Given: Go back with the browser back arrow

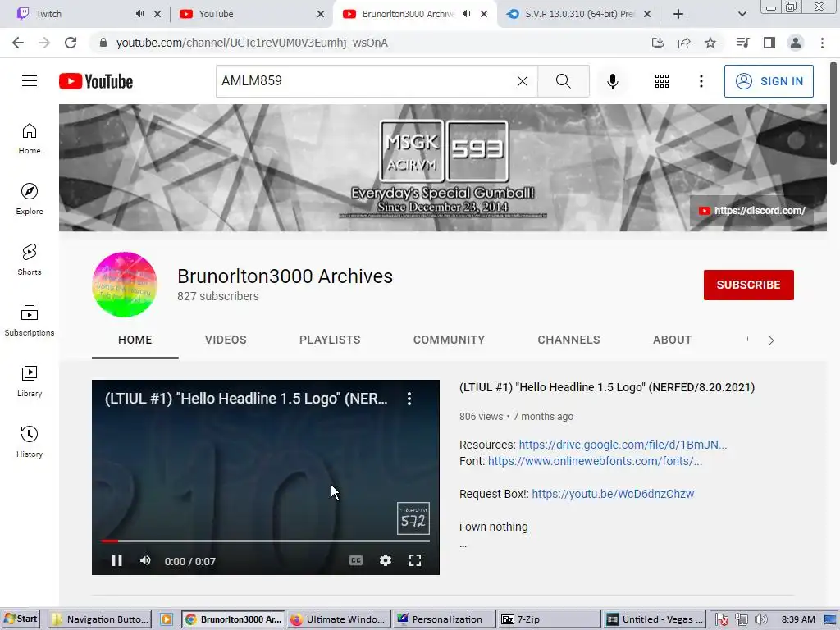Looking at the screenshot, I should pos(18,43).
